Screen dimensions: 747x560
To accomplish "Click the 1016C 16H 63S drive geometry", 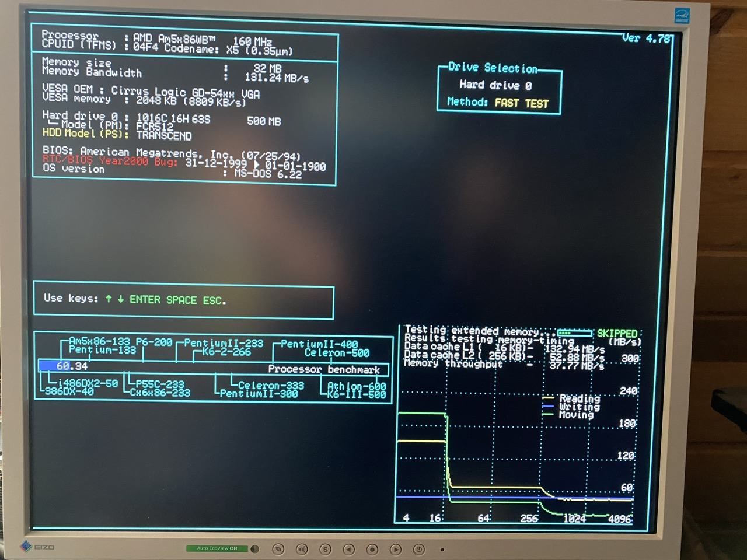I will coord(173,118).
